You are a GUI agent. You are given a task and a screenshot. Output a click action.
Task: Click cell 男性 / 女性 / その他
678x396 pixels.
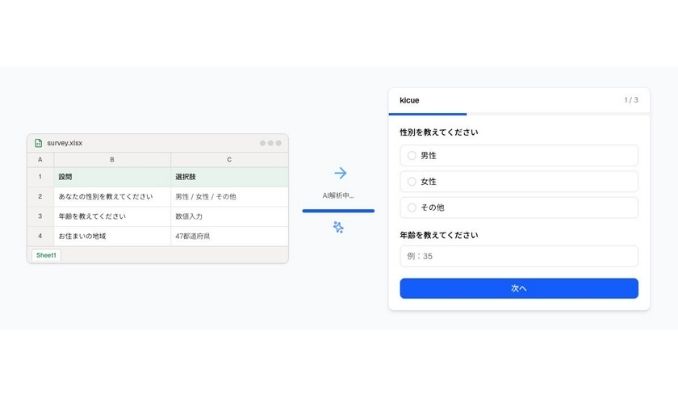[229, 197]
